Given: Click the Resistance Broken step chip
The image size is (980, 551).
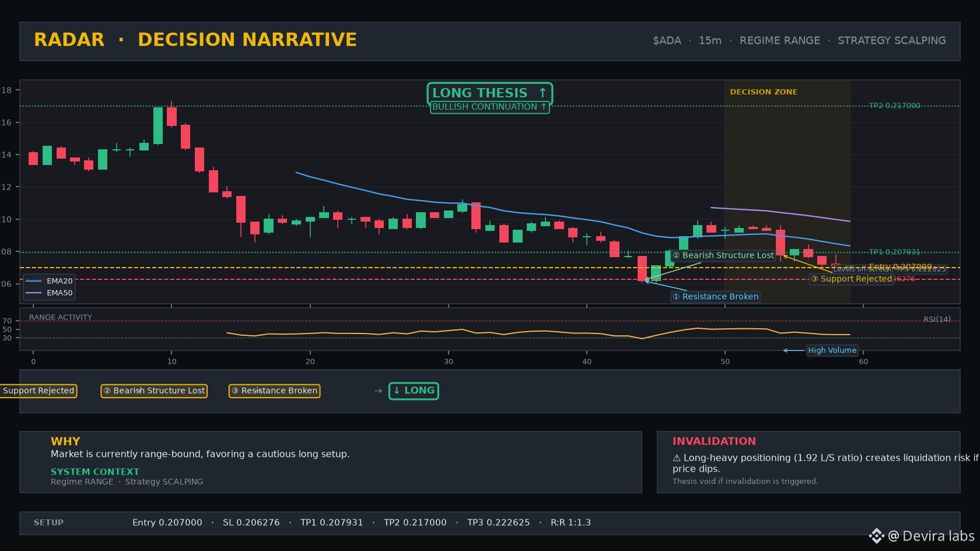Looking at the screenshot, I should (274, 391).
